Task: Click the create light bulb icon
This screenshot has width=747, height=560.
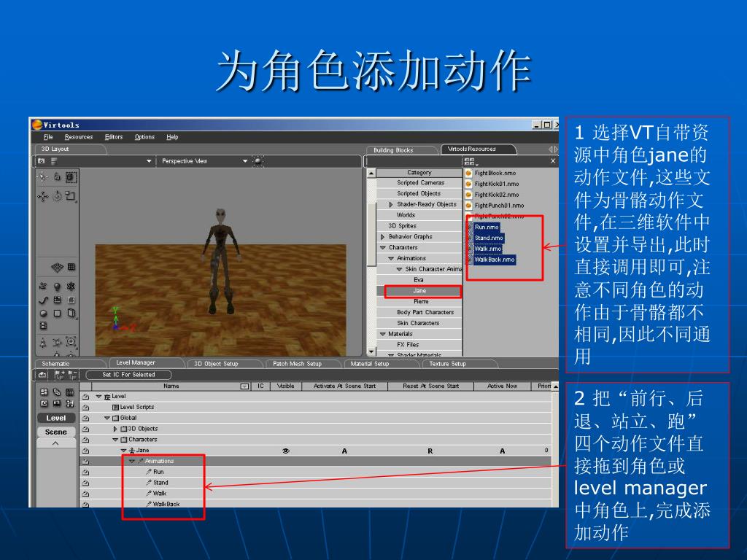Action: tap(57, 286)
